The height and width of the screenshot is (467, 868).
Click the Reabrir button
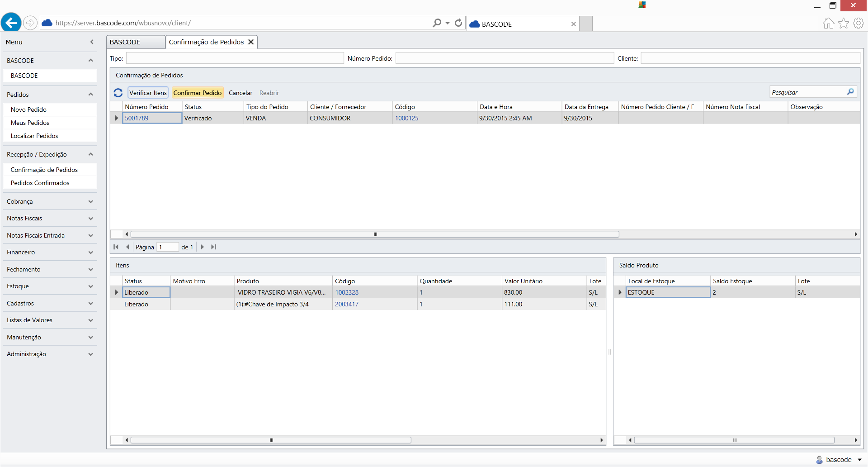pos(269,93)
